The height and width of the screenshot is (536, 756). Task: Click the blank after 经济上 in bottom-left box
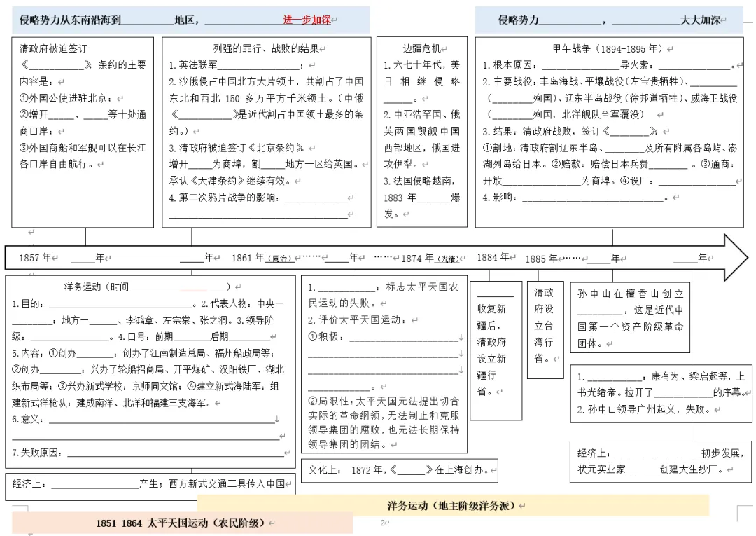click(95, 483)
